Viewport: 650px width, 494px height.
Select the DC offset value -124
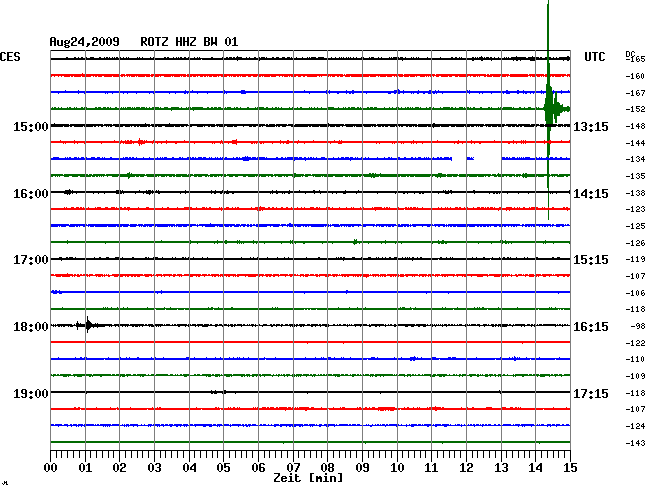[635, 426]
